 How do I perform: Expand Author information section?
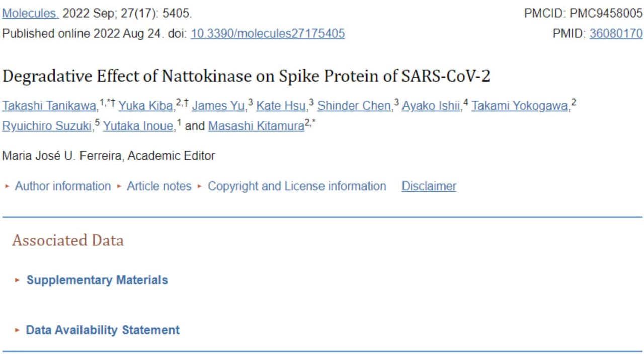click(62, 186)
